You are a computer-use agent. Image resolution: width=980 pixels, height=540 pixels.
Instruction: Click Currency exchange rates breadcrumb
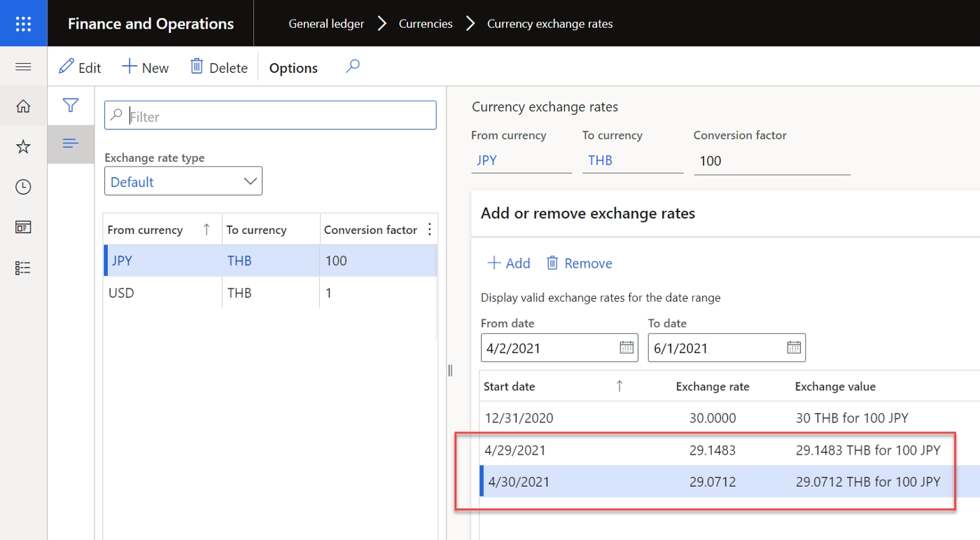pos(549,24)
